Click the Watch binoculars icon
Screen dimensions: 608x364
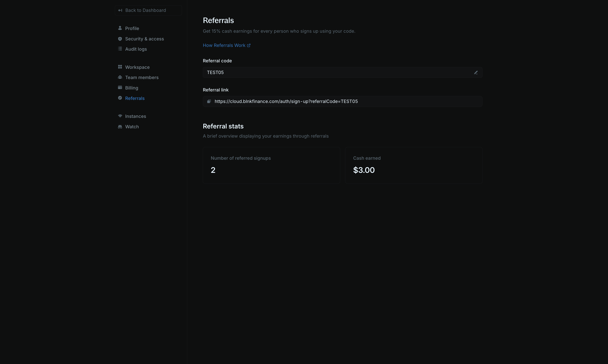(120, 126)
